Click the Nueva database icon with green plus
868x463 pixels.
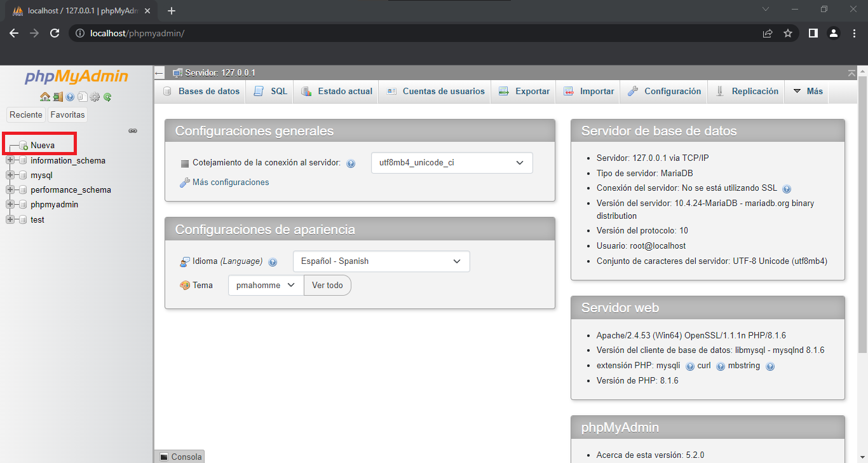click(x=24, y=146)
